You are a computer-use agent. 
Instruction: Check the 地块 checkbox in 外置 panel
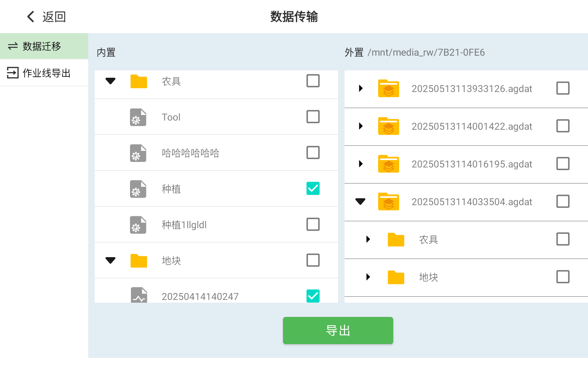point(563,277)
